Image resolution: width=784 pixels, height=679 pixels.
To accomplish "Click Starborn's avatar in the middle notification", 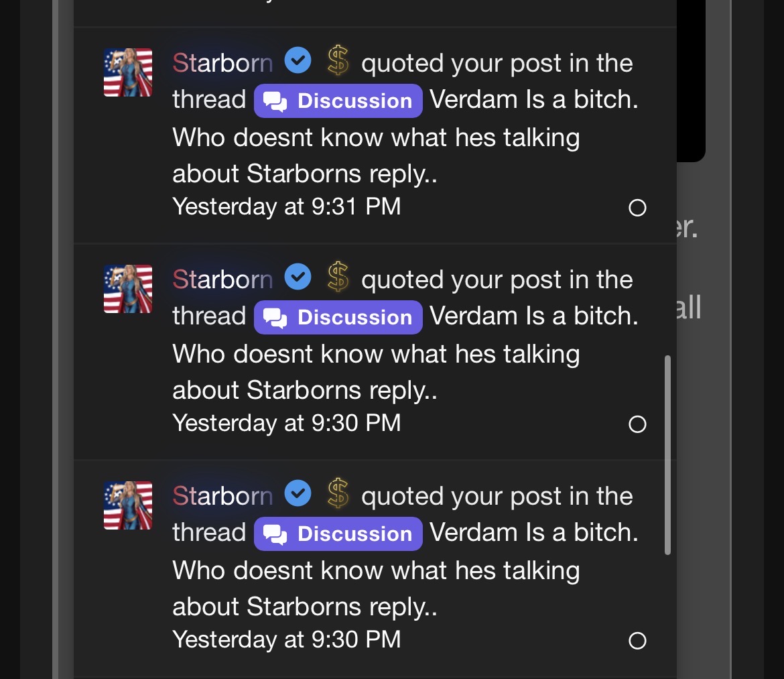I will tap(128, 289).
